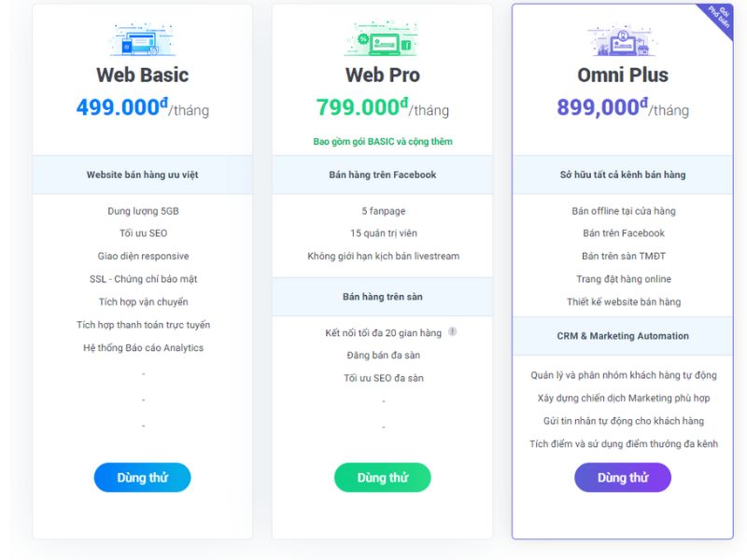The image size is (747, 560).
Task: Click the green tag icon in Web Pro illustration
Action: (408, 43)
